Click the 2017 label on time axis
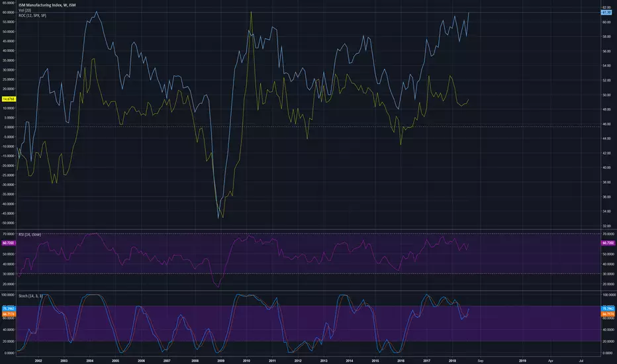Image resolution: width=617 pixels, height=364 pixels. (427, 361)
